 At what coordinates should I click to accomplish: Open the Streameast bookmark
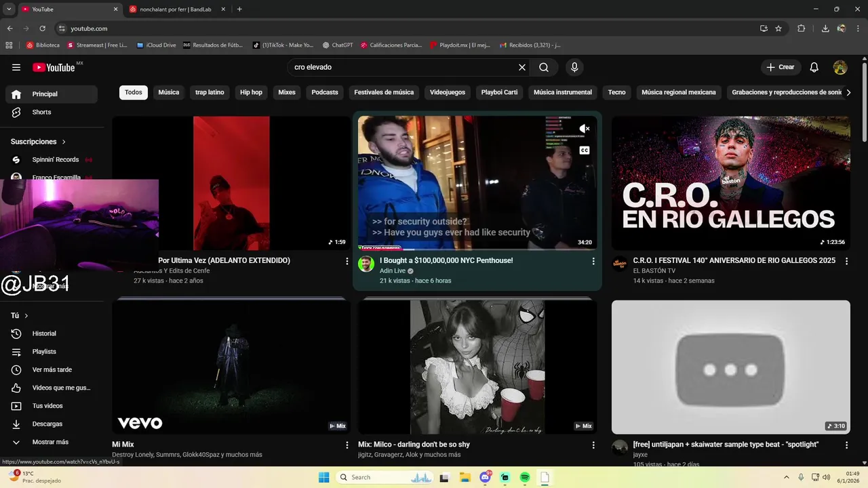(x=97, y=45)
